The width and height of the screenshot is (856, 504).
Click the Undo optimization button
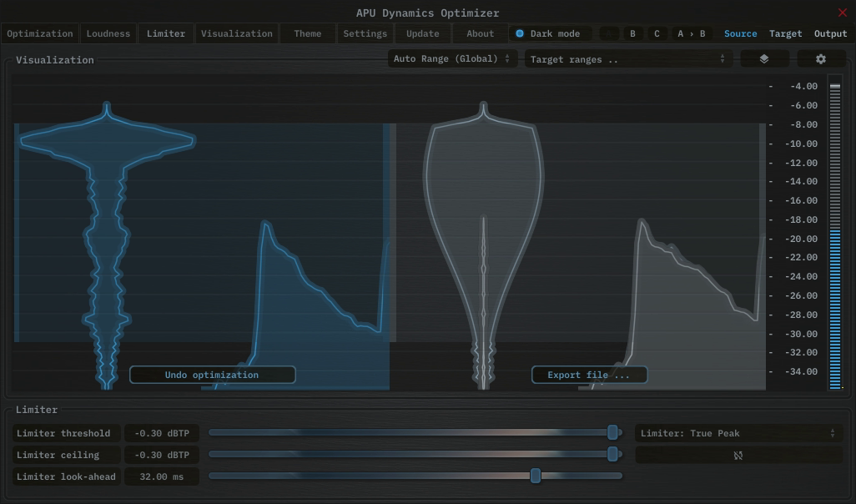pos(213,375)
